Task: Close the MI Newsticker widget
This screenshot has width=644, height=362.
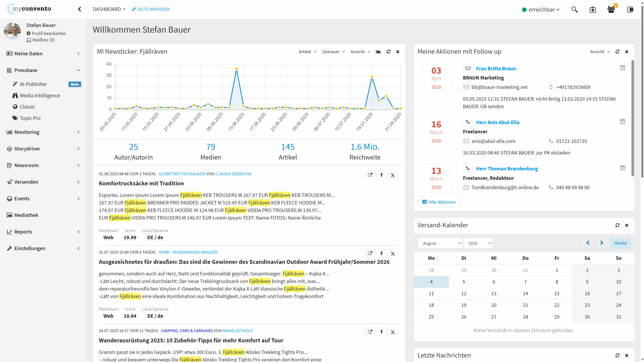Action: click(398, 52)
